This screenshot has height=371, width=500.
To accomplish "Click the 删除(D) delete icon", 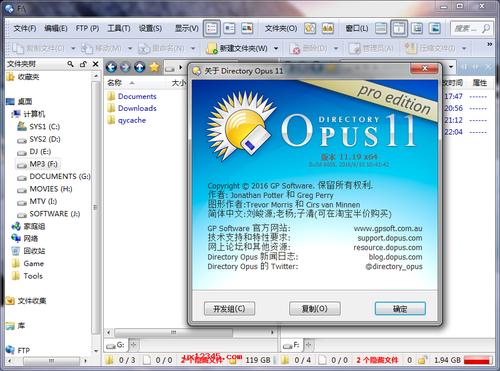I will [x=295, y=49].
